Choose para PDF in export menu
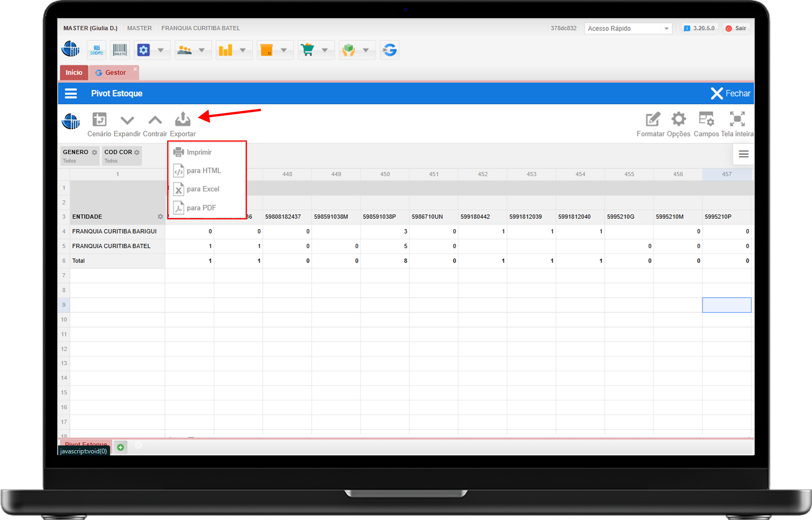 pos(201,208)
